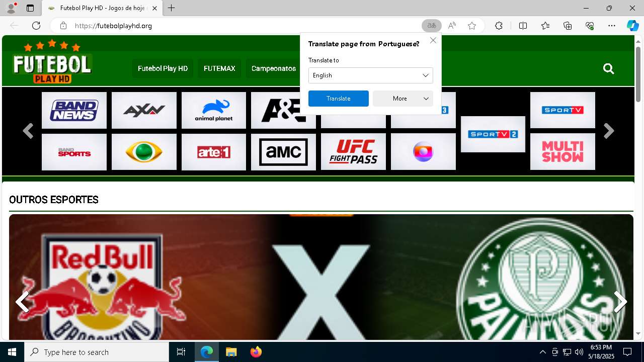644x362 pixels.
Task: Open Task View on the taskbar
Action: (x=181, y=352)
